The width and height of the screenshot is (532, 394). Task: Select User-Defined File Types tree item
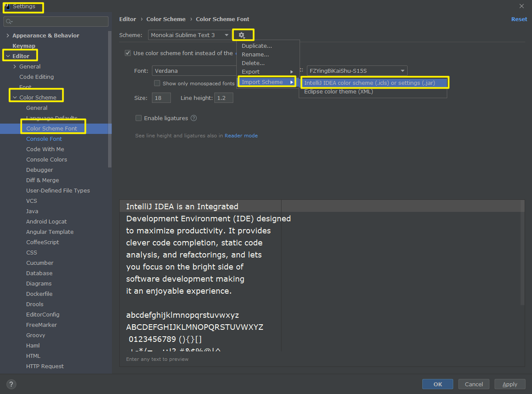(x=58, y=190)
